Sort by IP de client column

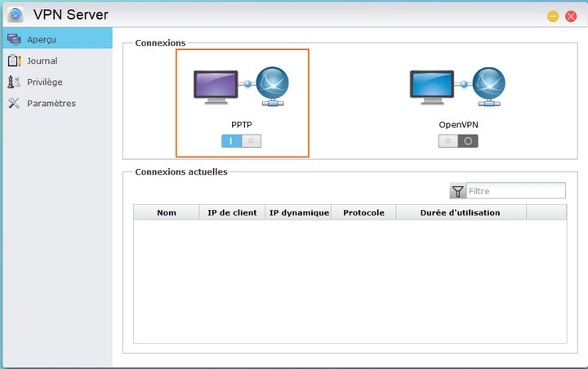tap(232, 212)
